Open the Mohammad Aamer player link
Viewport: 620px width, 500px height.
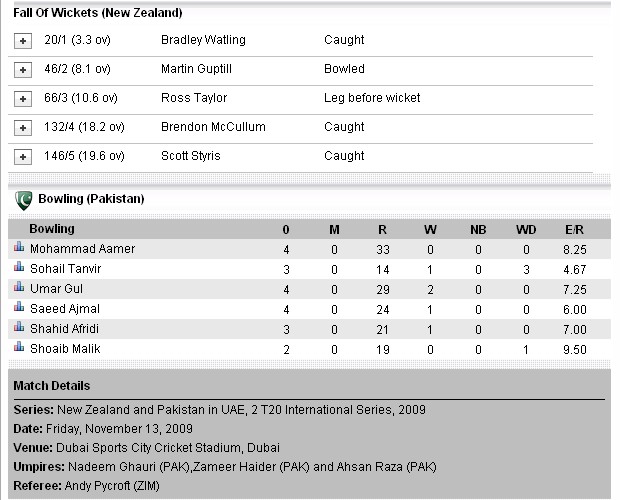coord(83,249)
